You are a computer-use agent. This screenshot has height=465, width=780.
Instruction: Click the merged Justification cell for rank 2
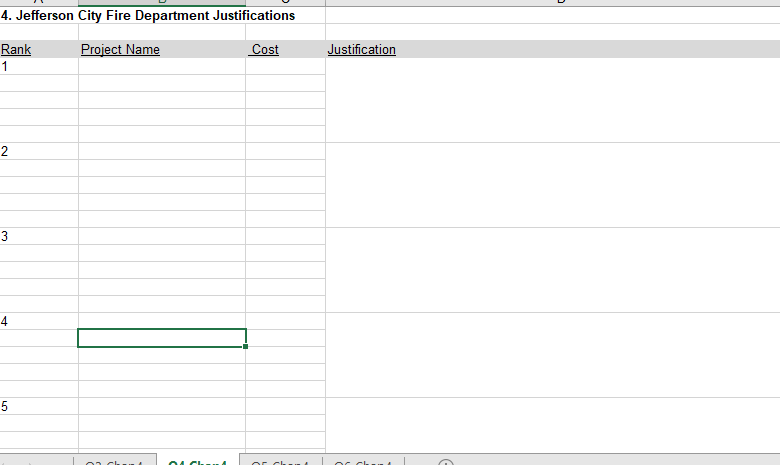pos(553,185)
